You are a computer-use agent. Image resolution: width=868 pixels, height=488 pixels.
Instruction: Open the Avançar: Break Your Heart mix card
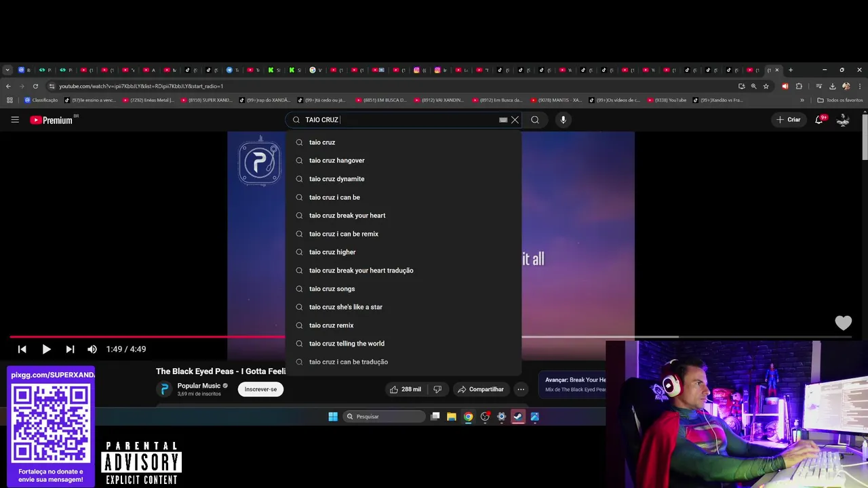tap(573, 384)
